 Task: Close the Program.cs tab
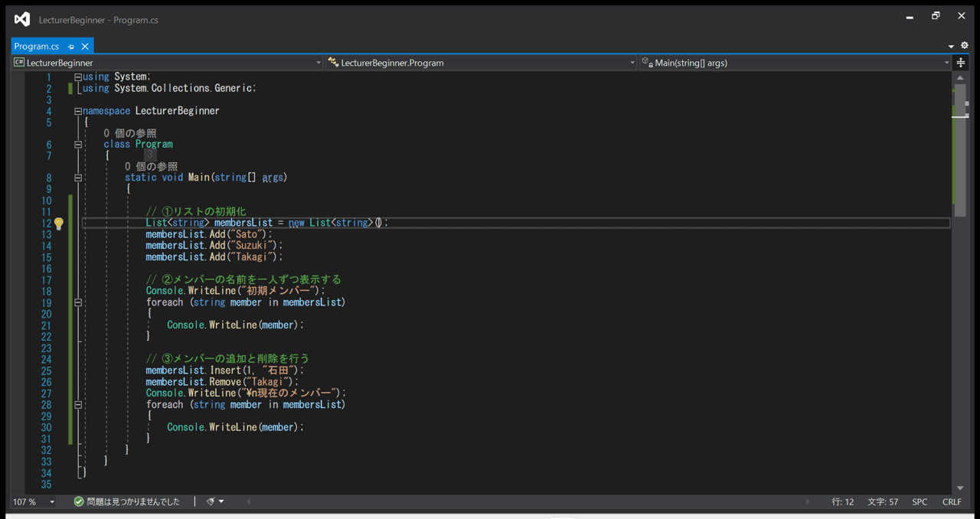coord(85,47)
